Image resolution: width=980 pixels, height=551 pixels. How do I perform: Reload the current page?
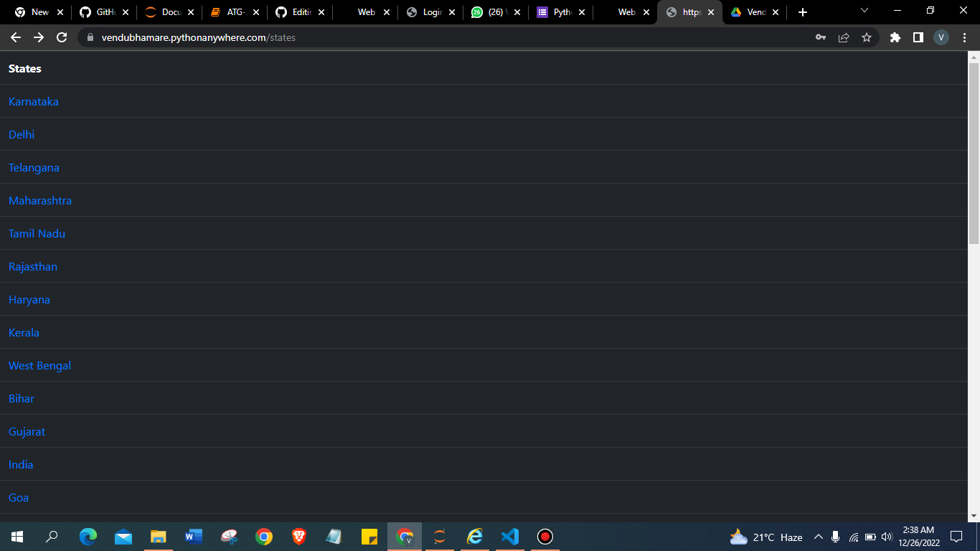(x=63, y=37)
